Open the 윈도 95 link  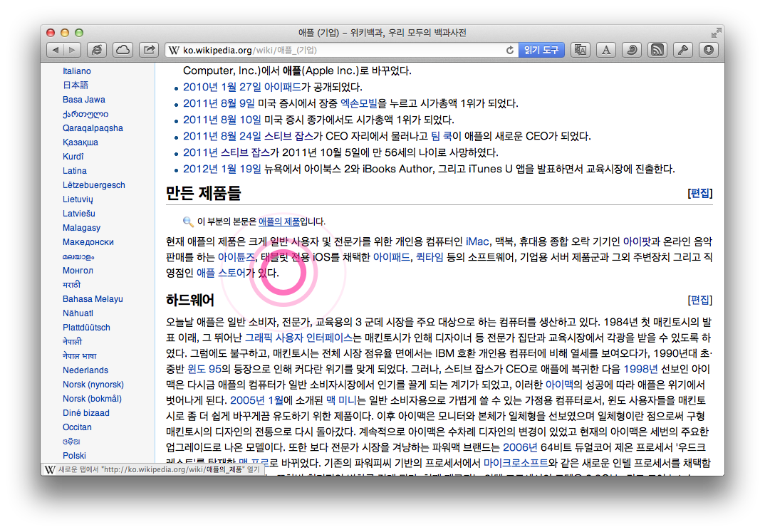tap(204, 369)
